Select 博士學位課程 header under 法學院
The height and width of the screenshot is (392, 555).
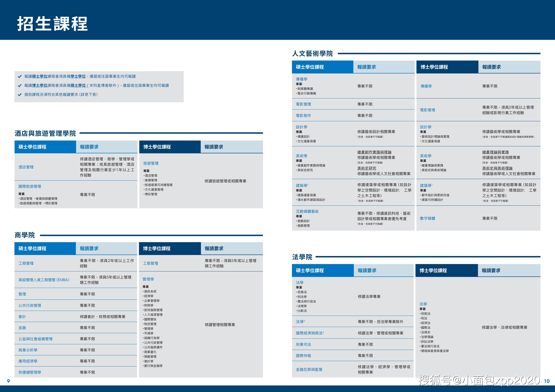coord(433,270)
